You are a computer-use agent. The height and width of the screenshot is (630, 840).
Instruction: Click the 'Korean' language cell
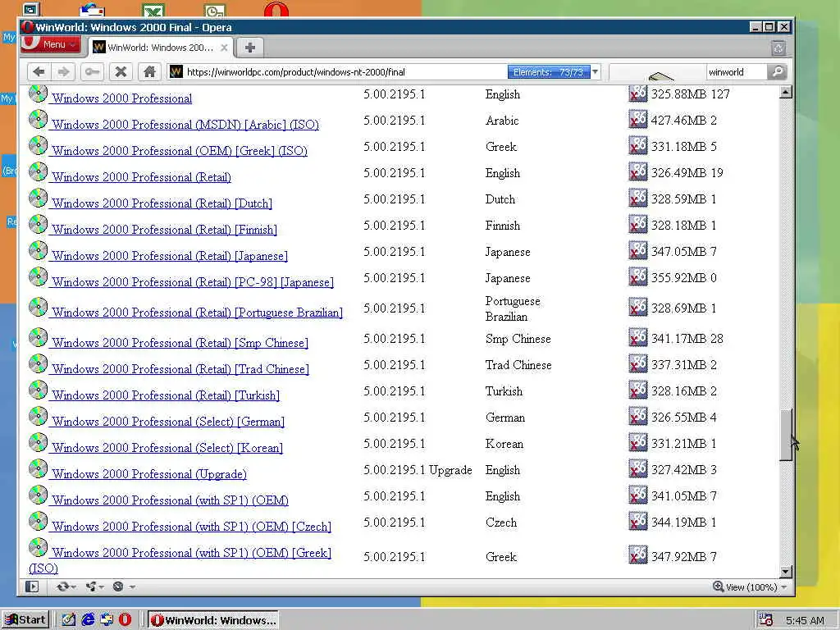coord(504,444)
